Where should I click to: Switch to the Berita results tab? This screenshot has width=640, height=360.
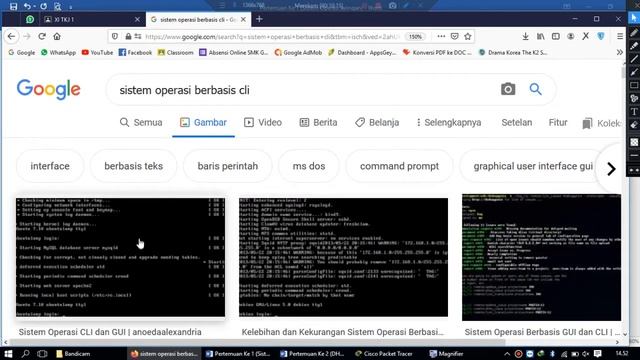point(318,122)
